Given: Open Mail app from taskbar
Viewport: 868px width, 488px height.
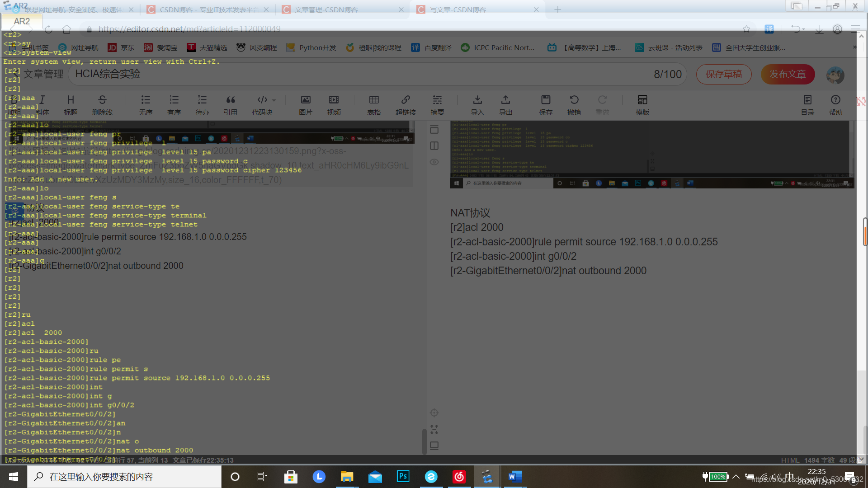Looking at the screenshot, I should [375, 477].
